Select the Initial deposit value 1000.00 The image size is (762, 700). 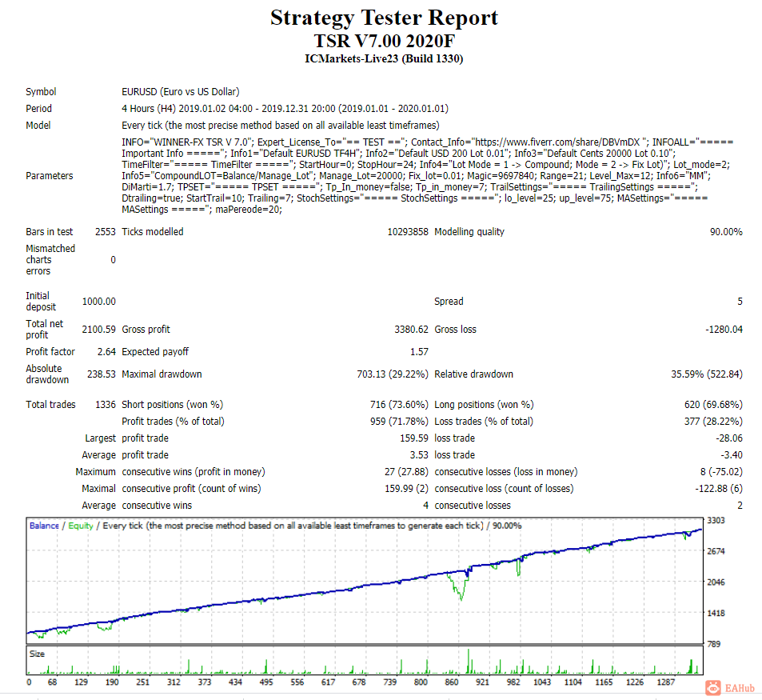99,302
